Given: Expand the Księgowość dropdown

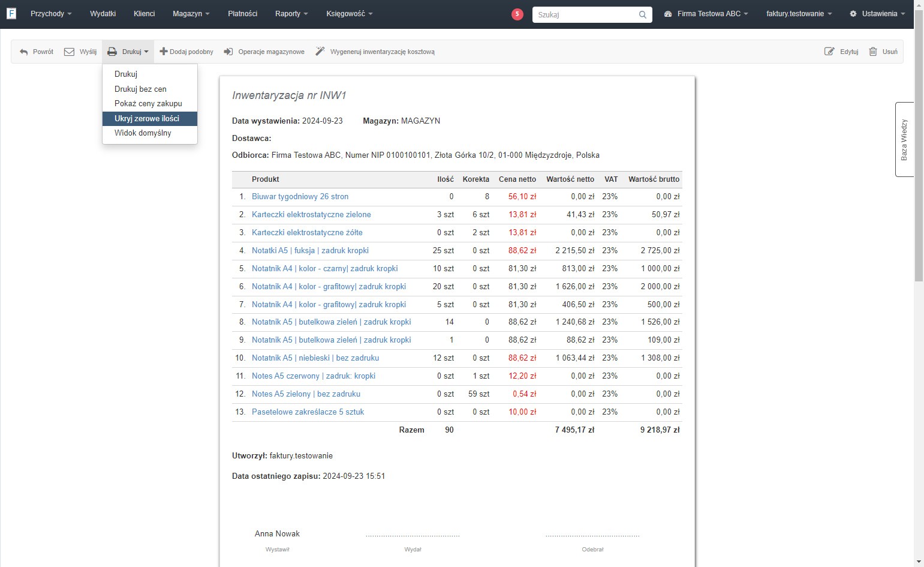Looking at the screenshot, I should pyautogui.click(x=350, y=14).
